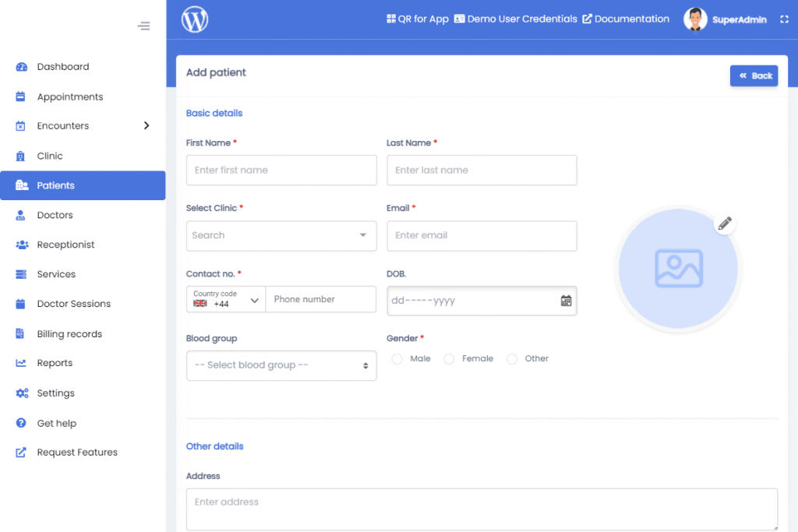Expand the Encounters submenu chevron
The height and width of the screenshot is (532, 798).
coord(147,125)
